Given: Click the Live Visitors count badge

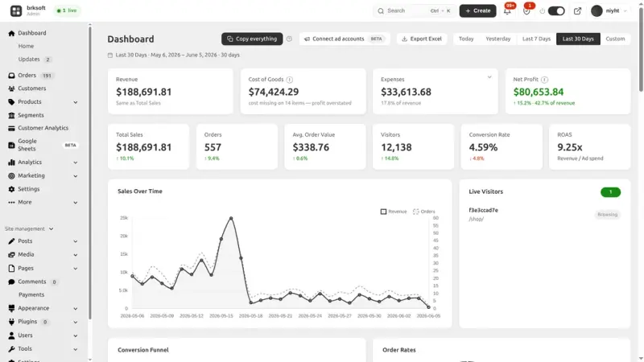Looking at the screenshot, I should coord(610,192).
